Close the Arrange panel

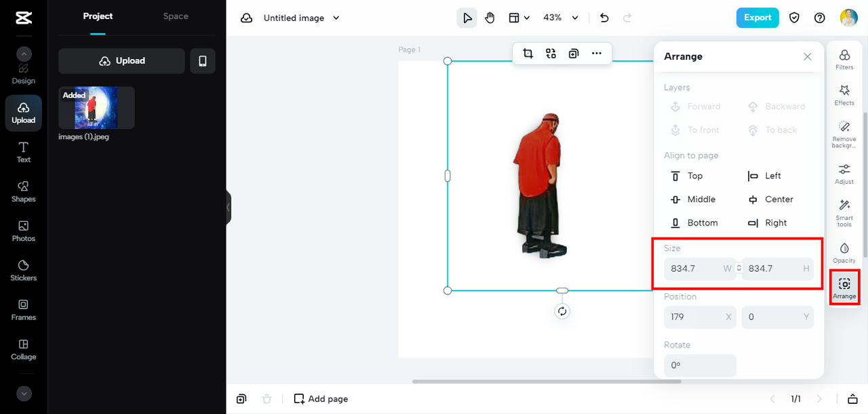coord(808,57)
